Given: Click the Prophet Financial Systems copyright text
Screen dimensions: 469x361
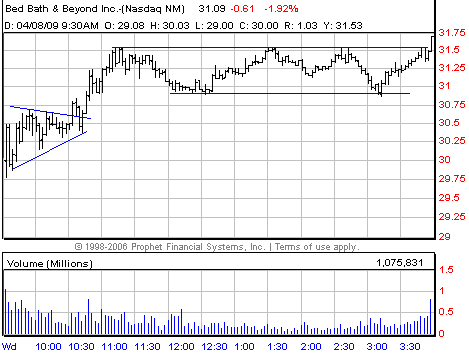Looking at the screenshot, I should pyautogui.click(x=170, y=247).
